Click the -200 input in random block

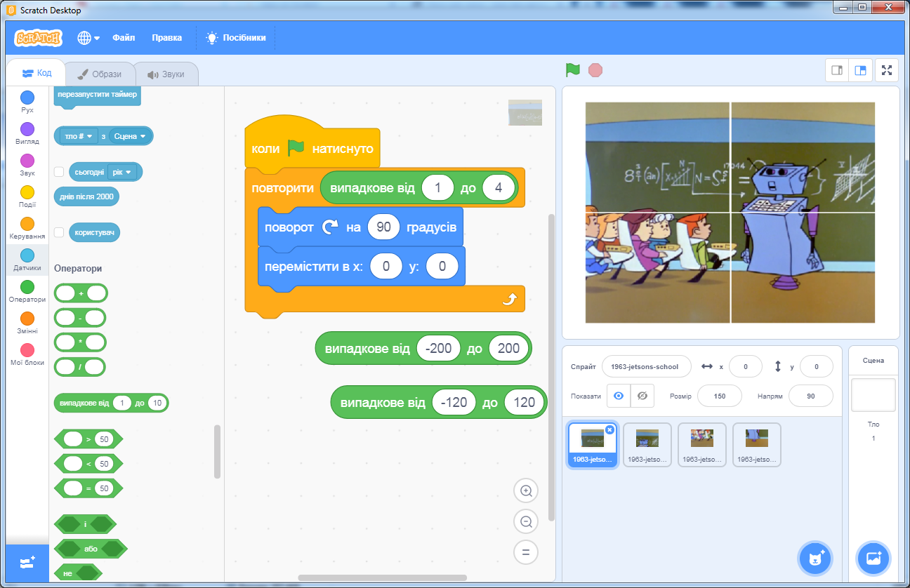(439, 349)
